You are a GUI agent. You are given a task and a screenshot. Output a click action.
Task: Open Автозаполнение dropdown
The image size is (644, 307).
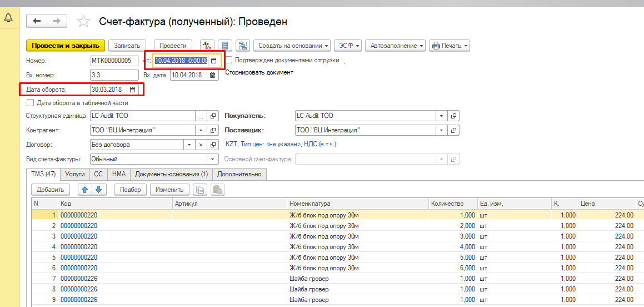click(395, 45)
